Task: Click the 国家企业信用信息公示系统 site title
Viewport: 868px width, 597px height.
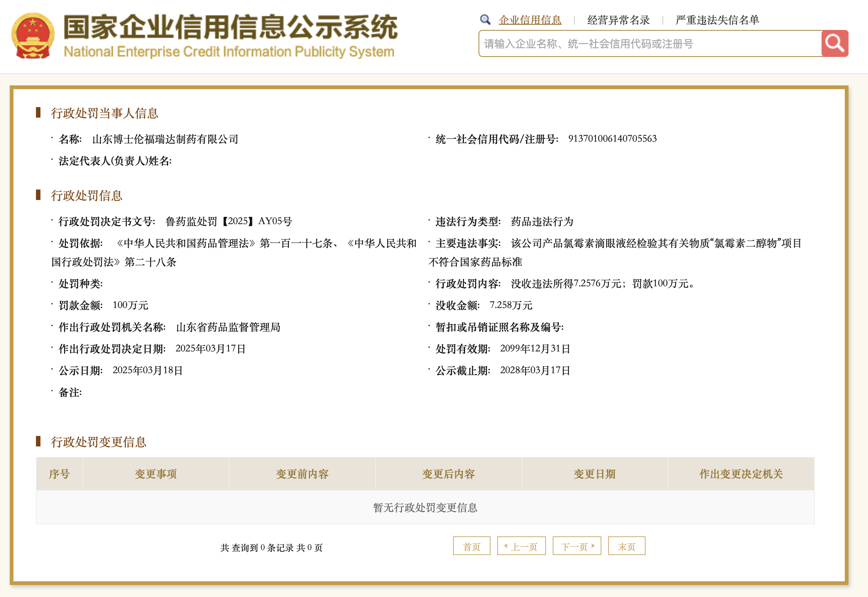Action: click(230, 27)
